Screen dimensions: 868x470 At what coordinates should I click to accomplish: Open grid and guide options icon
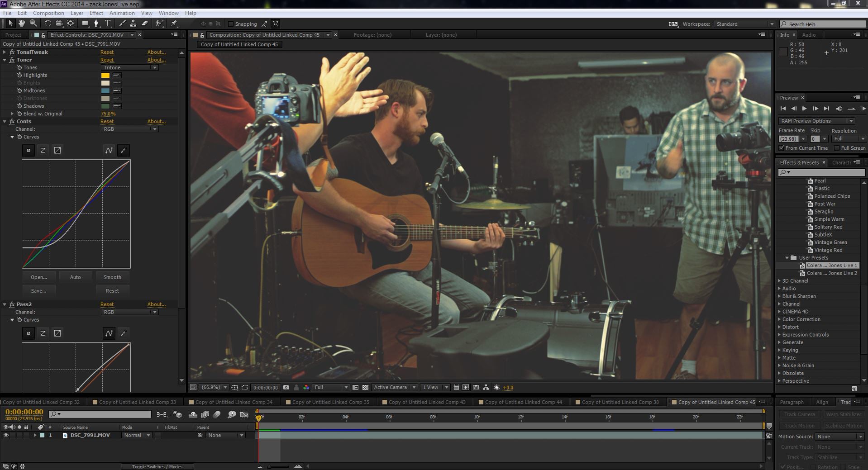click(234, 387)
